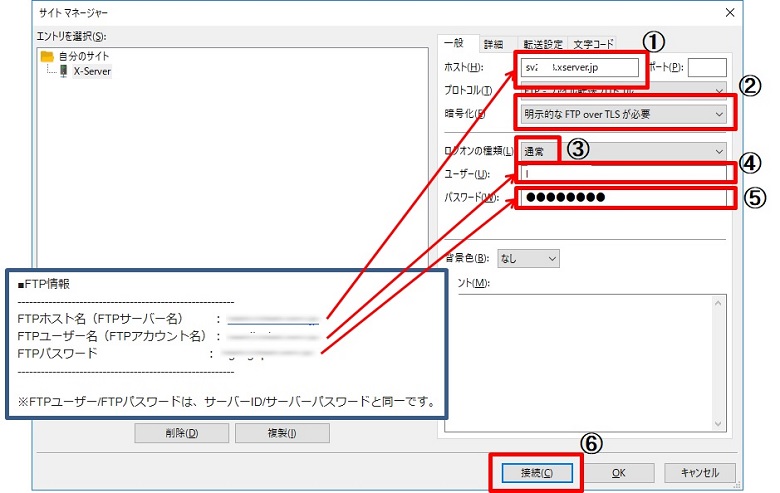Open the プロトコル dropdown
The image size is (780, 493).
click(623, 90)
